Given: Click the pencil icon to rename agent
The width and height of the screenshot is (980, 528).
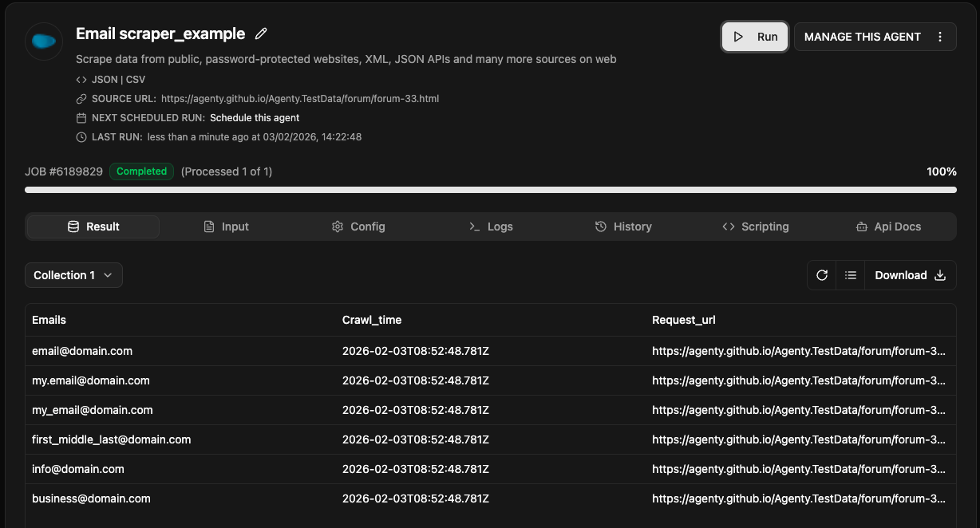Looking at the screenshot, I should 261,34.
